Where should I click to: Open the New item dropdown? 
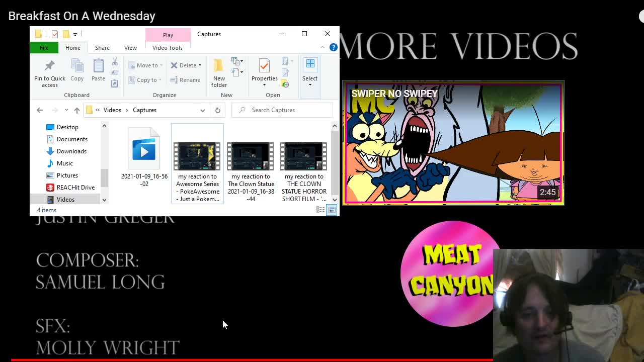coord(237,61)
